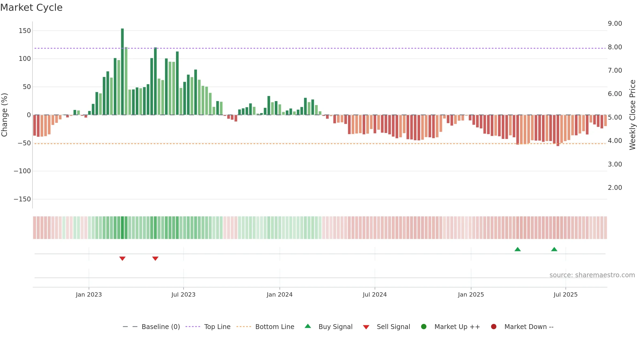Toggle the Bottom Line legend entry
The image size is (644, 362).
[265, 327]
